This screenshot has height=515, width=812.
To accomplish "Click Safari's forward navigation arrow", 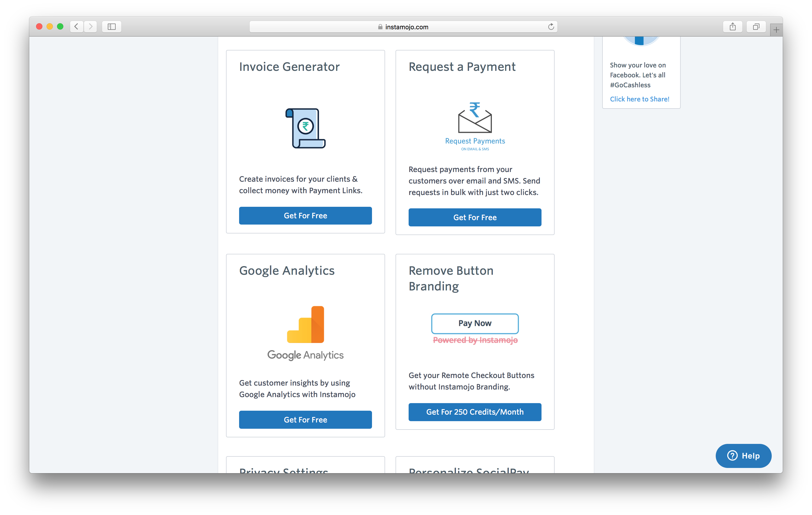I will point(90,27).
